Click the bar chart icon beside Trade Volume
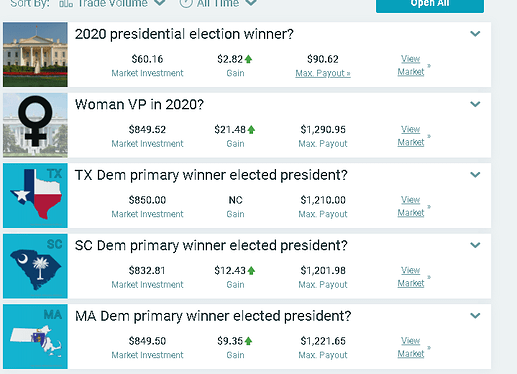This screenshot has height=374, width=517. coord(66,3)
